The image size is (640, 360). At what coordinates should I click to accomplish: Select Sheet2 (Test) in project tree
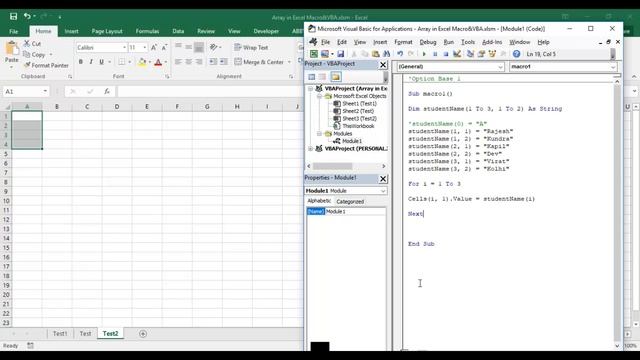click(x=358, y=111)
